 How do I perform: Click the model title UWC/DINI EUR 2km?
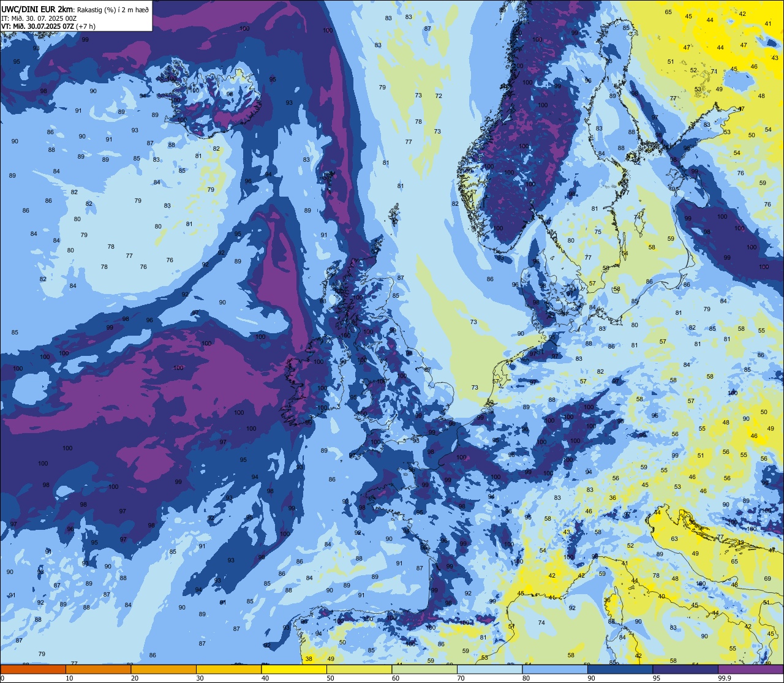tap(38, 10)
